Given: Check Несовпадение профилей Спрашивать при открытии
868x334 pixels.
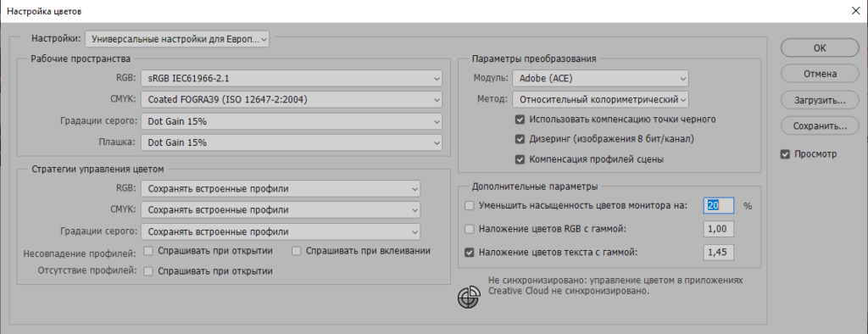Looking at the screenshot, I should [147, 251].
